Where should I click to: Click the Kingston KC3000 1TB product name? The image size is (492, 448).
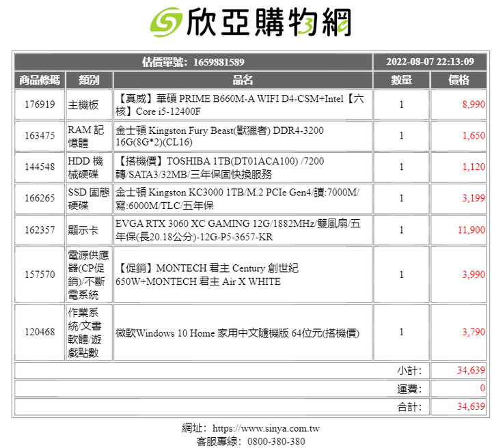click(238, 199)
